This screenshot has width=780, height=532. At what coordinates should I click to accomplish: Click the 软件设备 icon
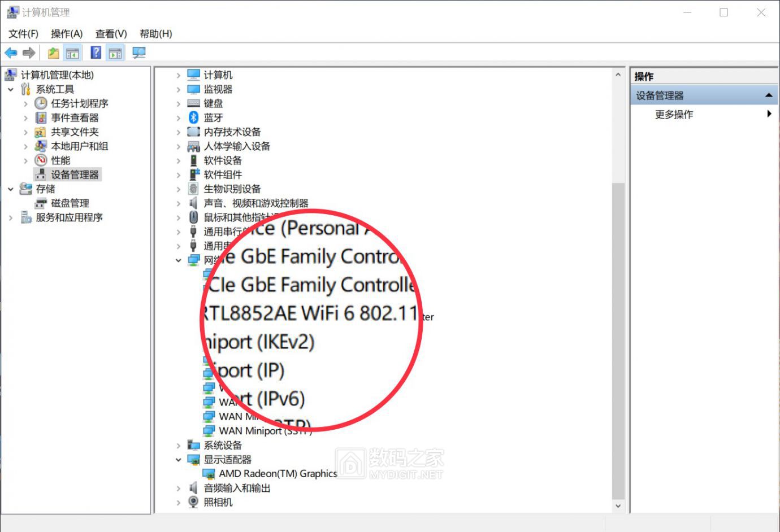(193, 160)
